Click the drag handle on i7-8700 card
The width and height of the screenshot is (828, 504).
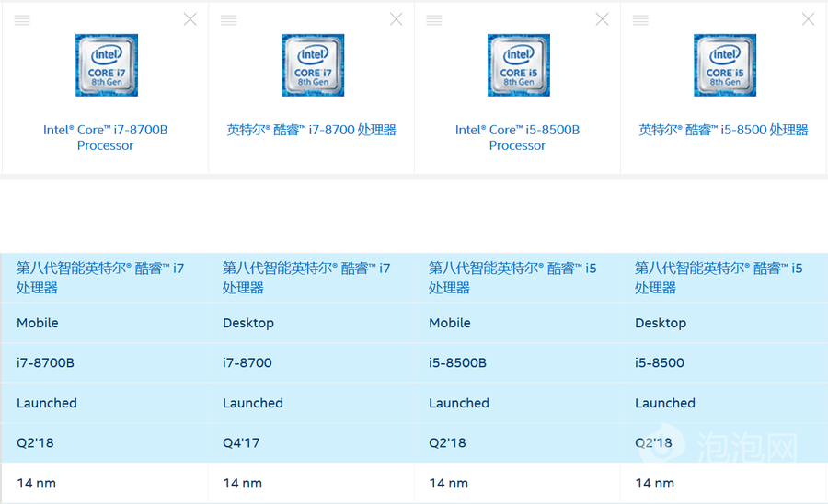pyautogui.click(x=228, y=20)
